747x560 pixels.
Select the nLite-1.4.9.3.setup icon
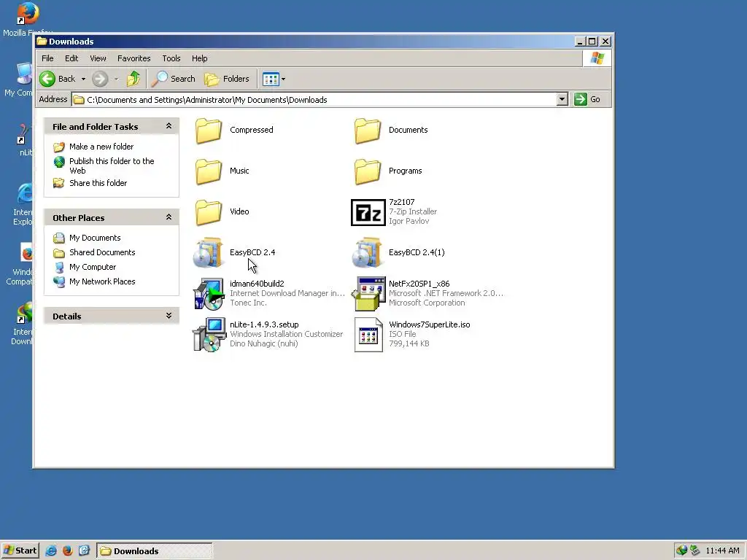209,335
